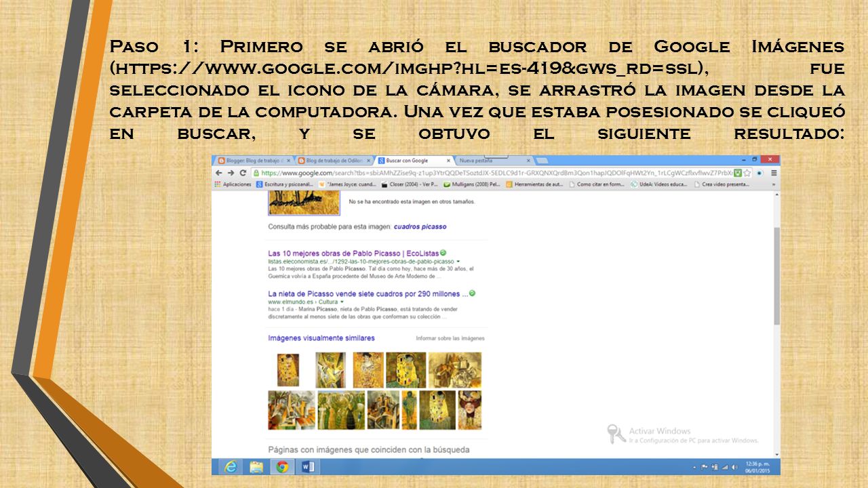Open the Crea video presenta... bookmark

[x=722, y=184]
